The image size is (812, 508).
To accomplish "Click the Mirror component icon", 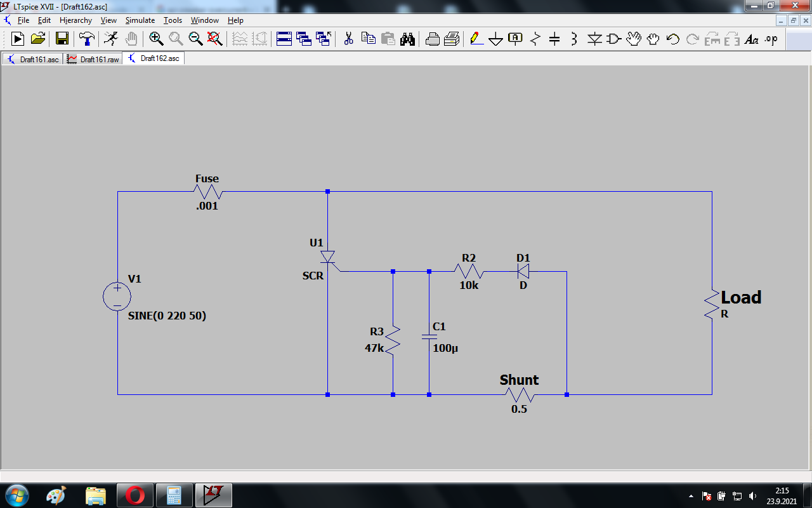I will (x=732, y=39).
